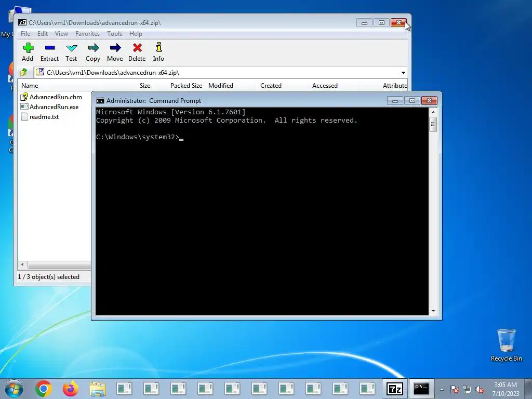The image size is (532, 399).
Task: Click the network tray icon
Action: coord(467,390)
